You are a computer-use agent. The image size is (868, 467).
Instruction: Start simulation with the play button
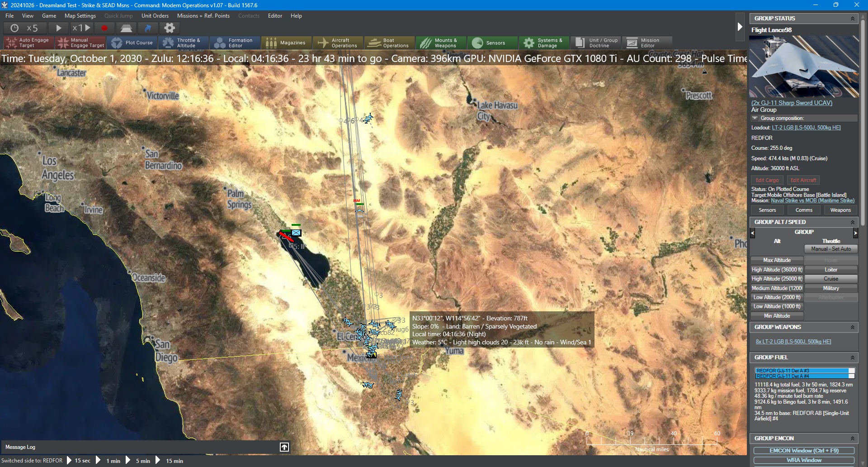point(58,28)
